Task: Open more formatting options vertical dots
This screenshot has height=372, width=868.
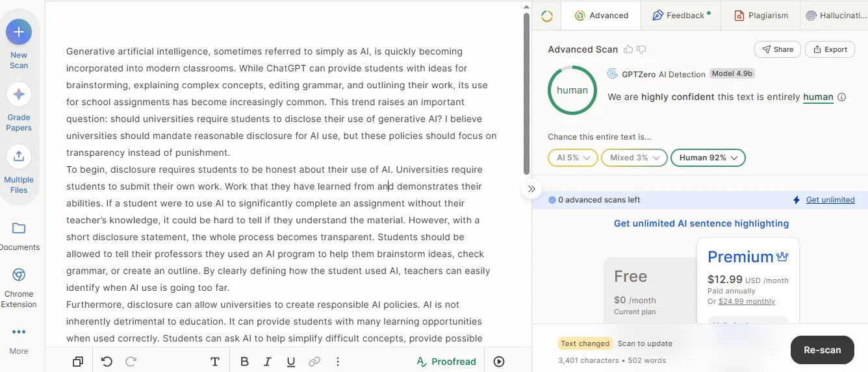Action: click(x=338, y=362)
